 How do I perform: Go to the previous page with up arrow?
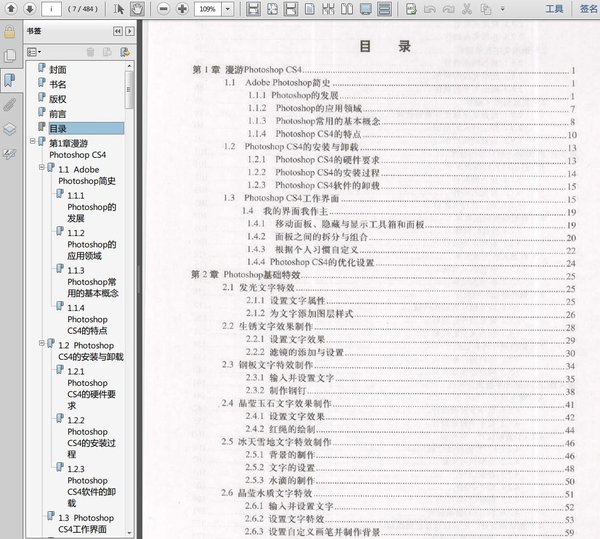(x=11, y=8)
